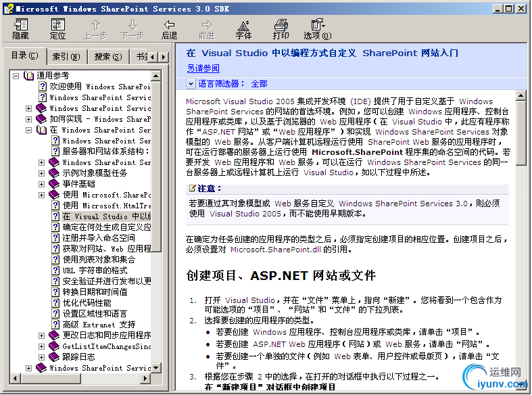Expand the 如何实现 - Windows ShareP node
This screenshot has height=395, width=532.
[28, 120]
